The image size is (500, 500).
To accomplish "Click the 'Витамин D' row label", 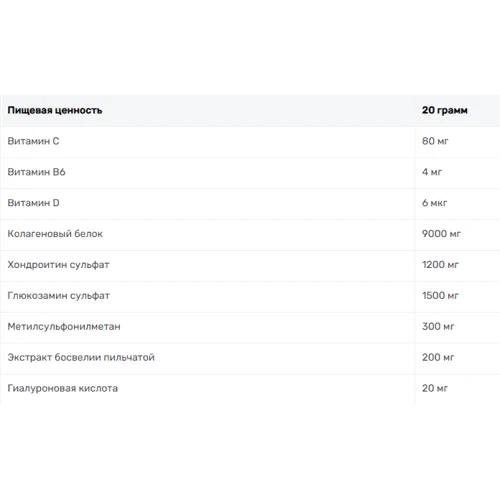I will (x=33, y=203).
